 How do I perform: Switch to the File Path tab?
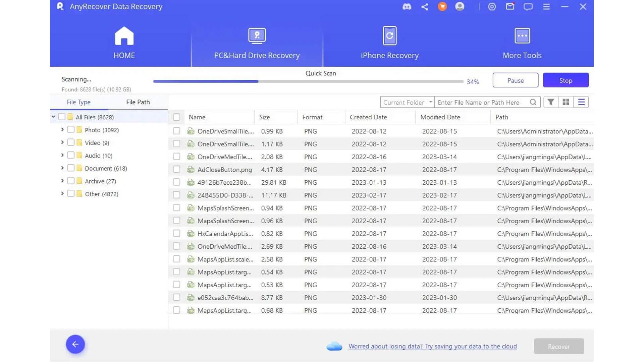click(x=138, y=102)
